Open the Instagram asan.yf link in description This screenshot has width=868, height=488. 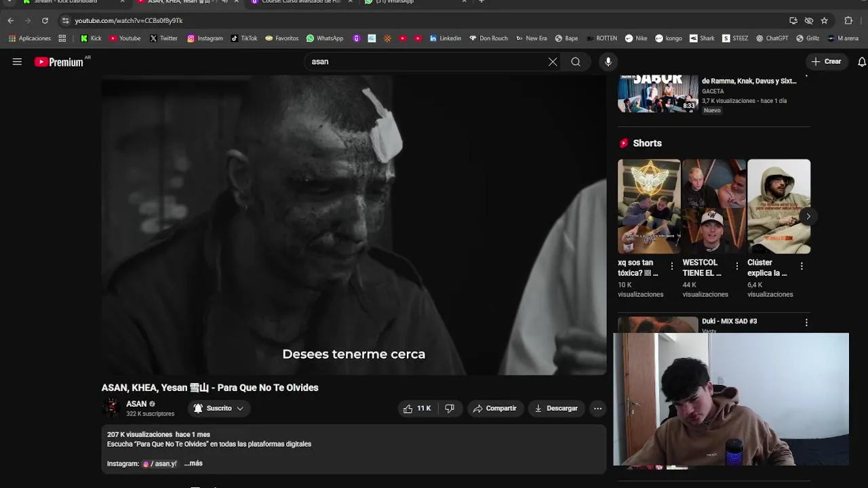pos(160,464)
